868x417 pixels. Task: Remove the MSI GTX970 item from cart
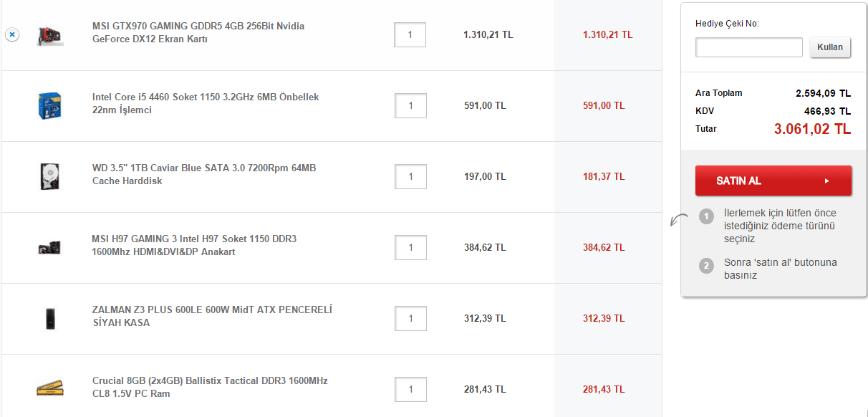12,34
